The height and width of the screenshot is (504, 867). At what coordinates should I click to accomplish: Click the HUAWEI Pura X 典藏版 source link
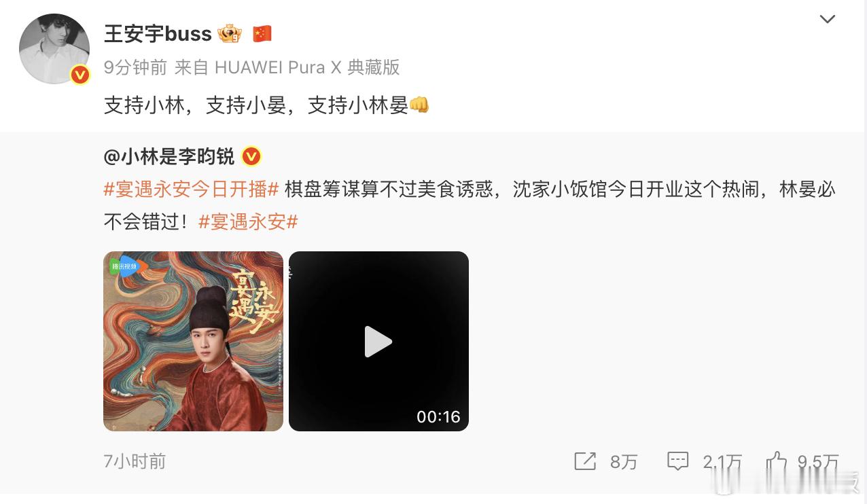(307, 67)
